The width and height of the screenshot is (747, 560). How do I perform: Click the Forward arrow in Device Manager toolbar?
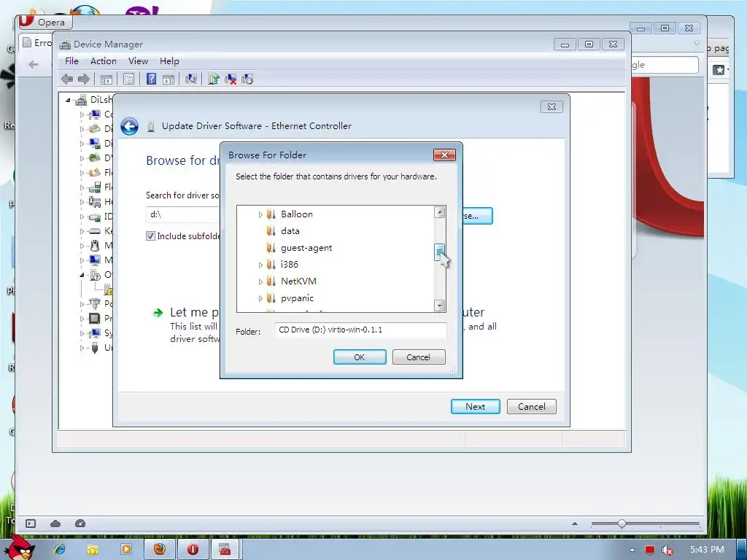pyautogui.click(x=84, y=79)
